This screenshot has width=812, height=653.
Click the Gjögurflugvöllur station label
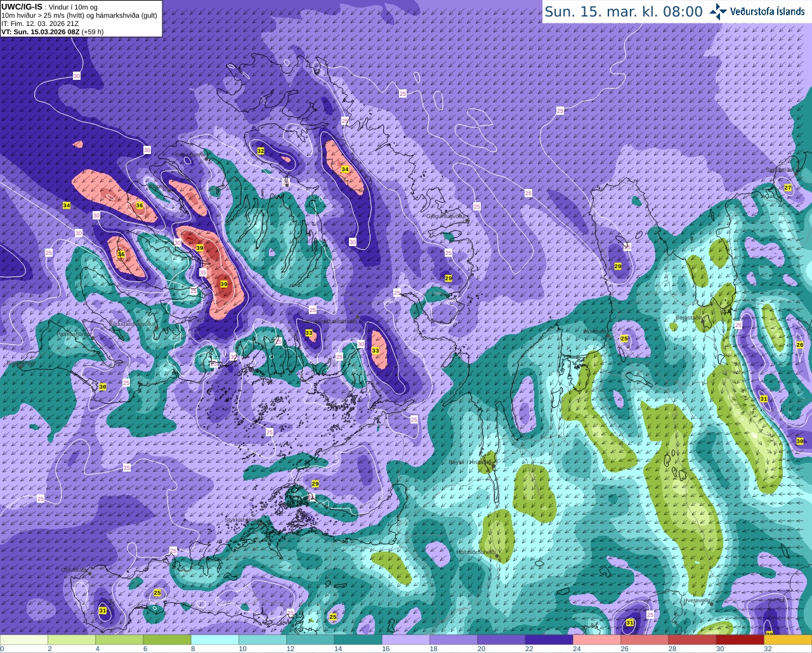(x=447, y=216)
